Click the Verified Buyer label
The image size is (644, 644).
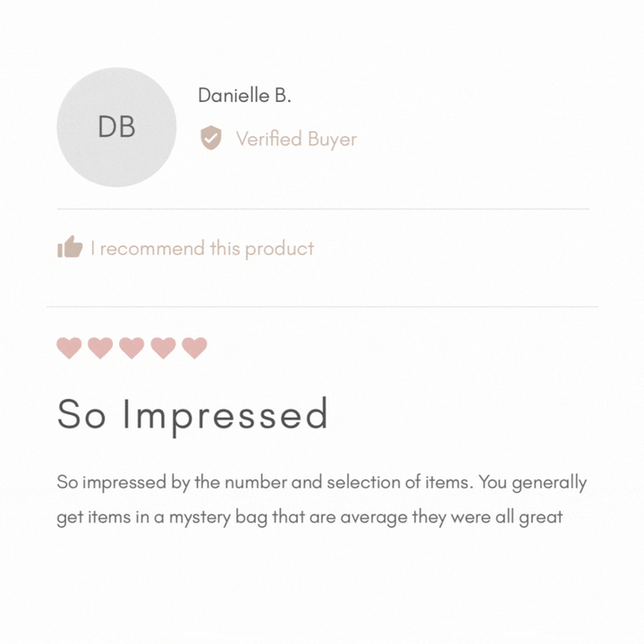(x=296, y=139)
